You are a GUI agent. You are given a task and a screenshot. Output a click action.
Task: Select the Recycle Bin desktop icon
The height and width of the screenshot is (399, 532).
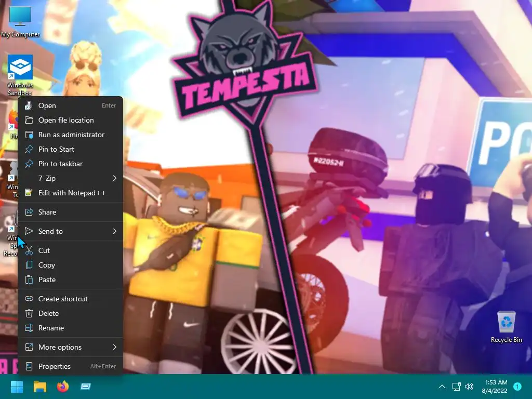(x=506, y=327)
